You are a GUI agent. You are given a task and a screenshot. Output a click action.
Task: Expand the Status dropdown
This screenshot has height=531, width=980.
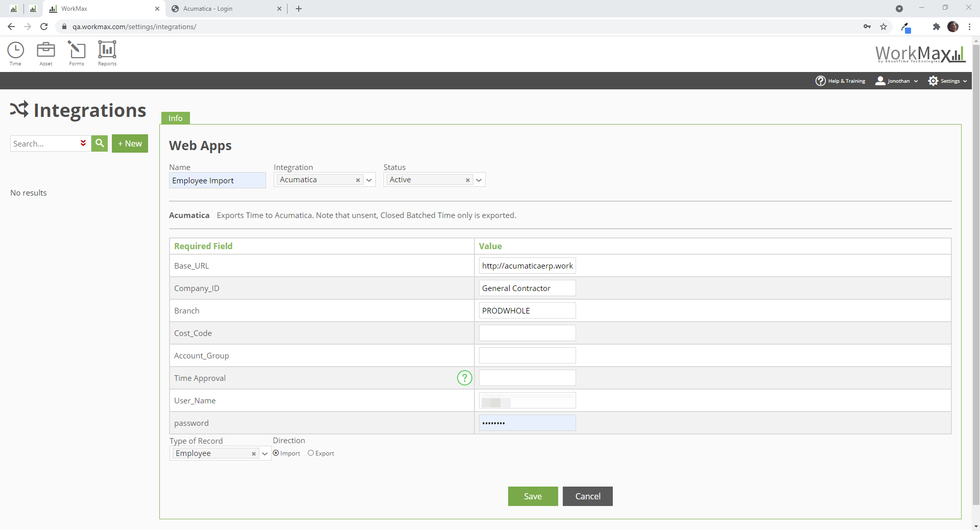point(479,180)
